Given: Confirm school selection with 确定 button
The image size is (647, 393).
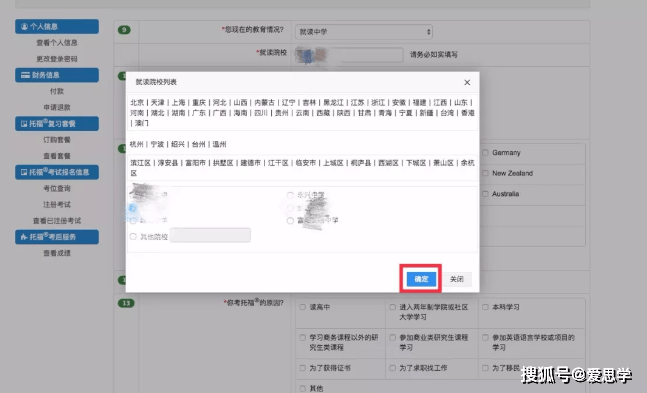Looking at the screenshot, I should pos(421,279).
